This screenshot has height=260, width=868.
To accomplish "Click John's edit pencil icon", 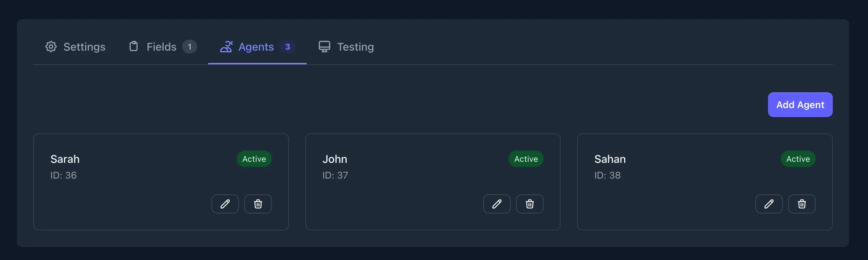I will [x=497, y=204].
